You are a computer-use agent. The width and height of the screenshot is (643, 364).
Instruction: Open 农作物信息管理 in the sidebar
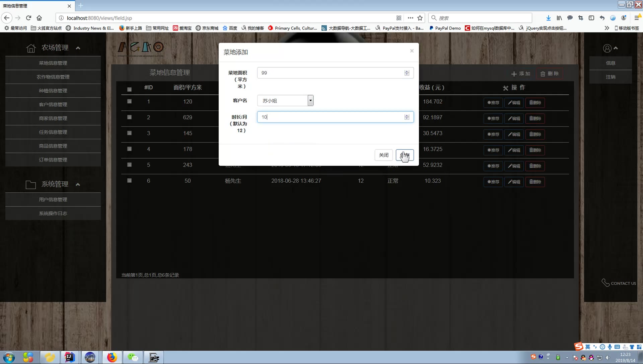[x=53, y=77]
